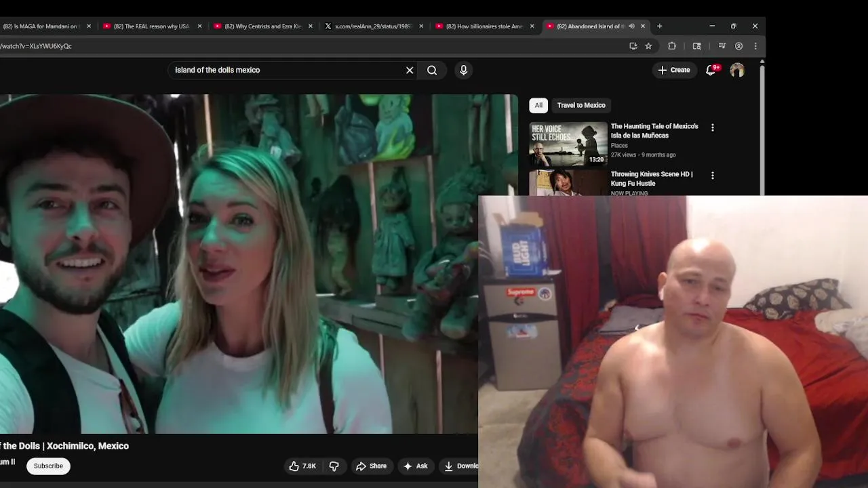
Task: Open the YouTube notifications bell
Action: pos(711,70)
